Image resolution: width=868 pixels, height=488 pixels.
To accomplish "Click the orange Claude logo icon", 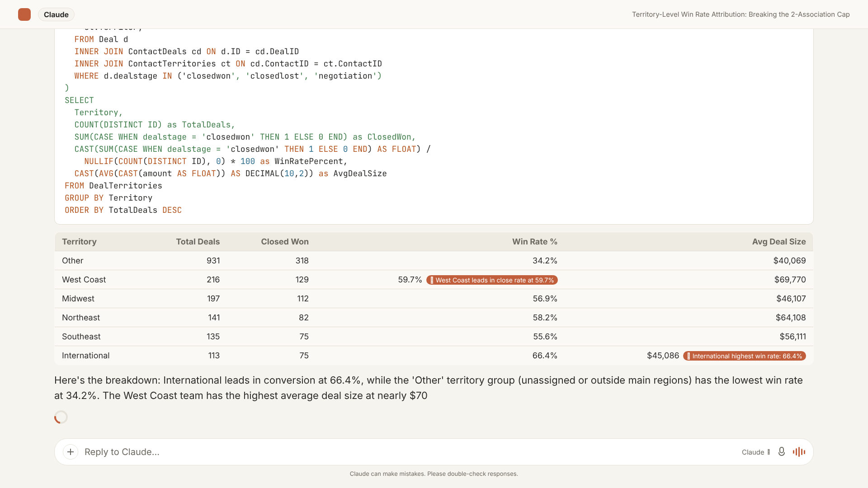I will [x=24, y=14].
